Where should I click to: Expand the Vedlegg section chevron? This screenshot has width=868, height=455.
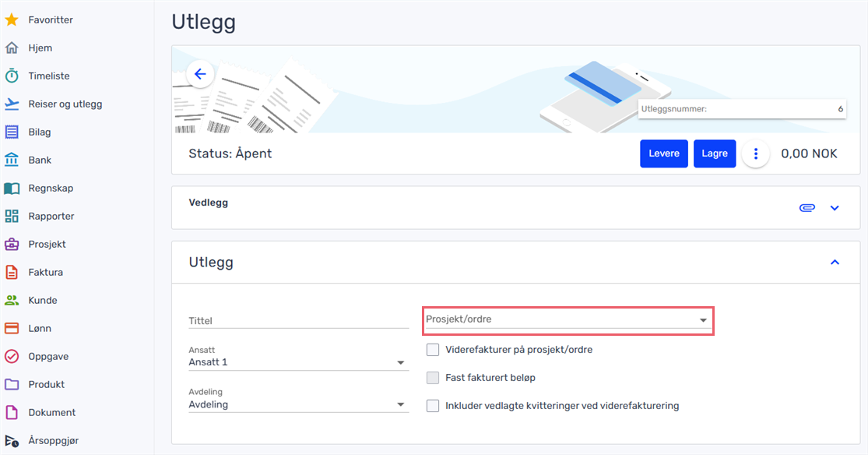835,208
